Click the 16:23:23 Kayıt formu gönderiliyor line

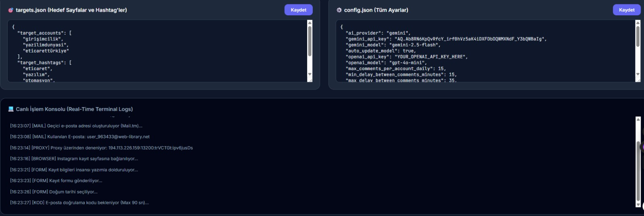coord(56,181)
